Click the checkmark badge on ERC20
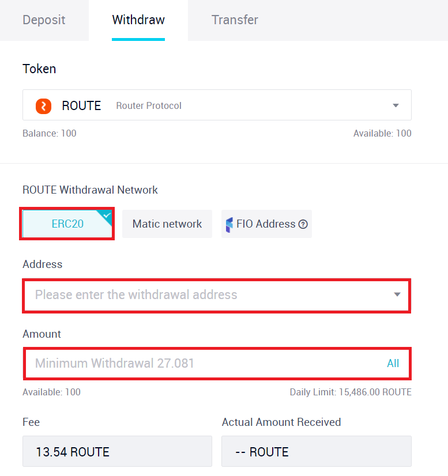This screenshot has height=476, width=448. pos(106,215)
